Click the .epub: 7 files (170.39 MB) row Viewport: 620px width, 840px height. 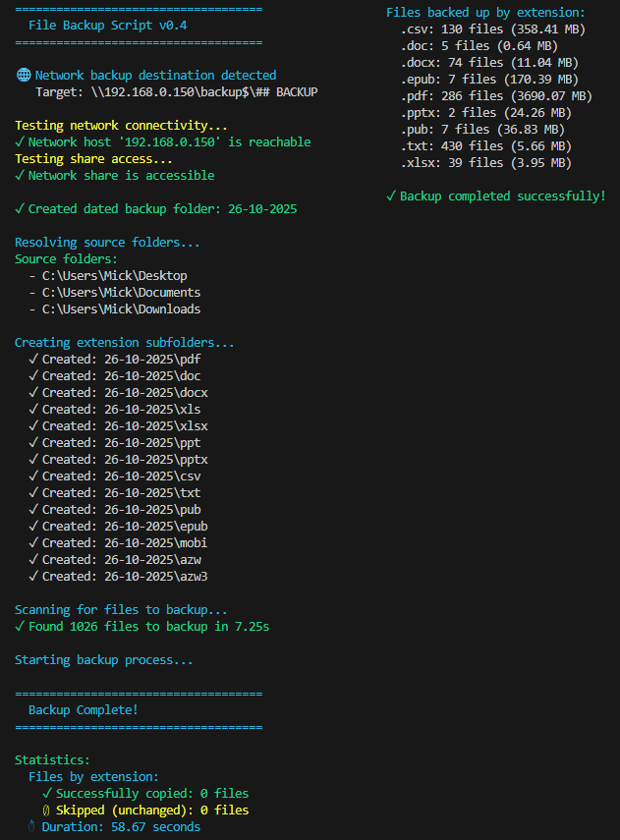pyautogui.click(x=489, y=80)
